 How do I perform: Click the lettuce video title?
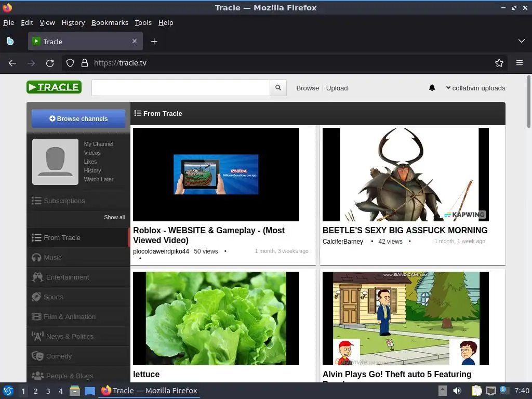(146, 374)
